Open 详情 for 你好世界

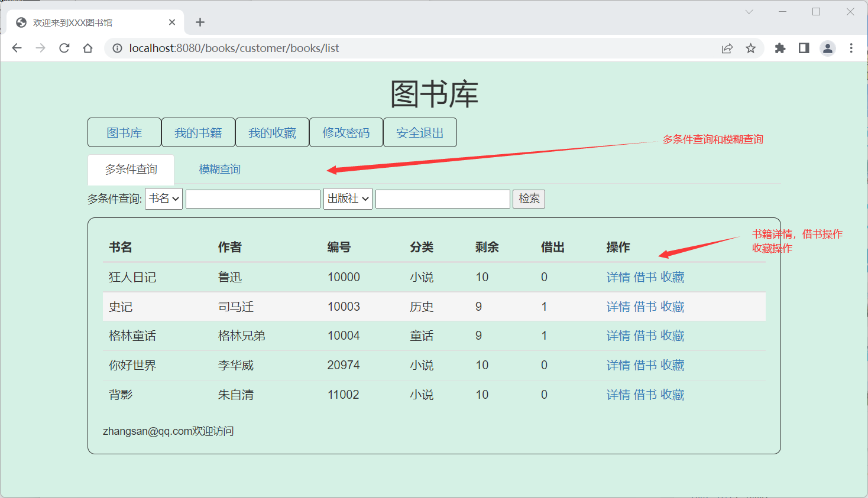pyautogui.click(x=618, y=365)
